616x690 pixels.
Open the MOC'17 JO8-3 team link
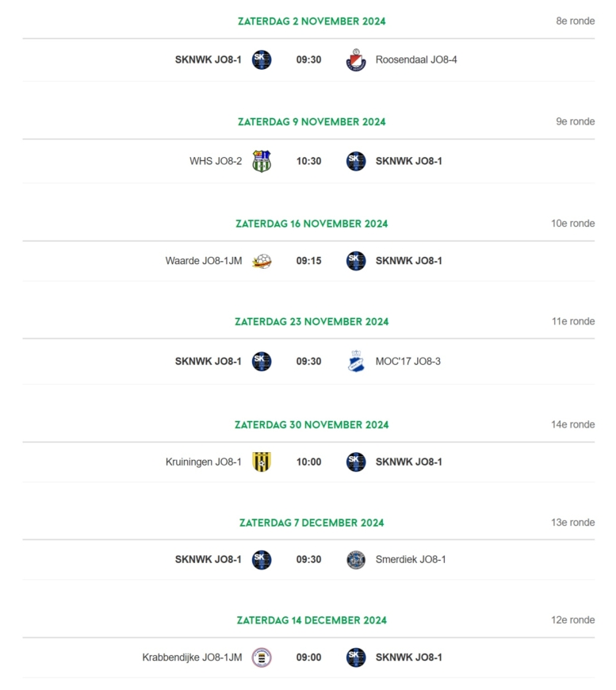pyautogui.click(x=407, y=362)
